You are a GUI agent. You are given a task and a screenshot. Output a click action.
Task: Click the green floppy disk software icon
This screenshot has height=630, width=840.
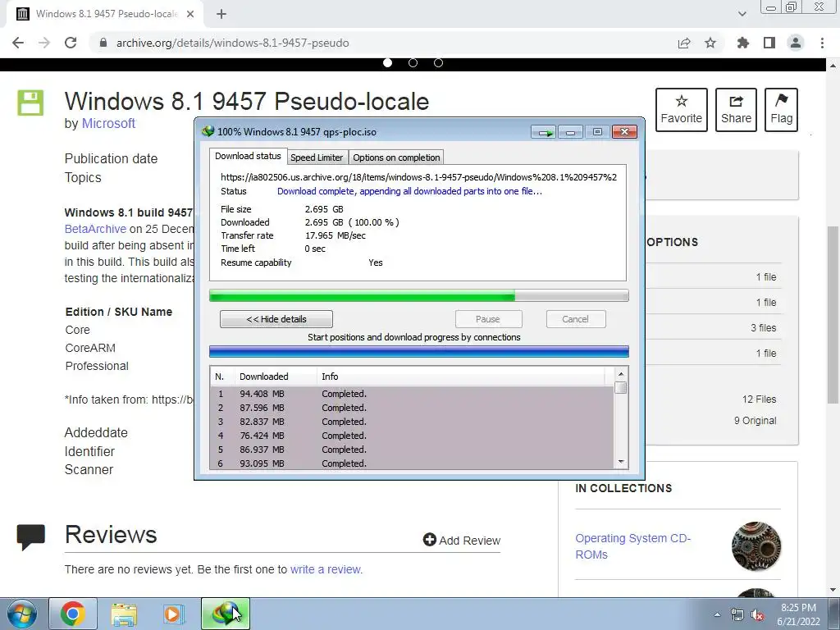coord(30,103)
